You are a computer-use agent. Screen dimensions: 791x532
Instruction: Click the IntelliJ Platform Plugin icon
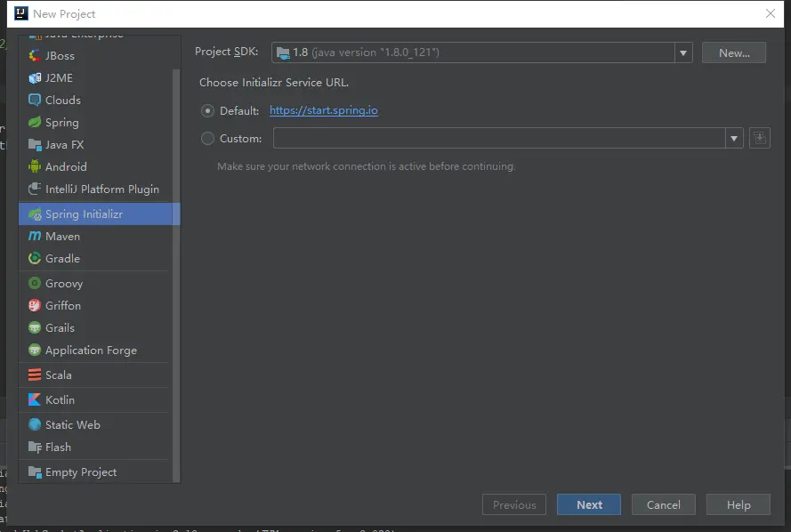[35, 189]
